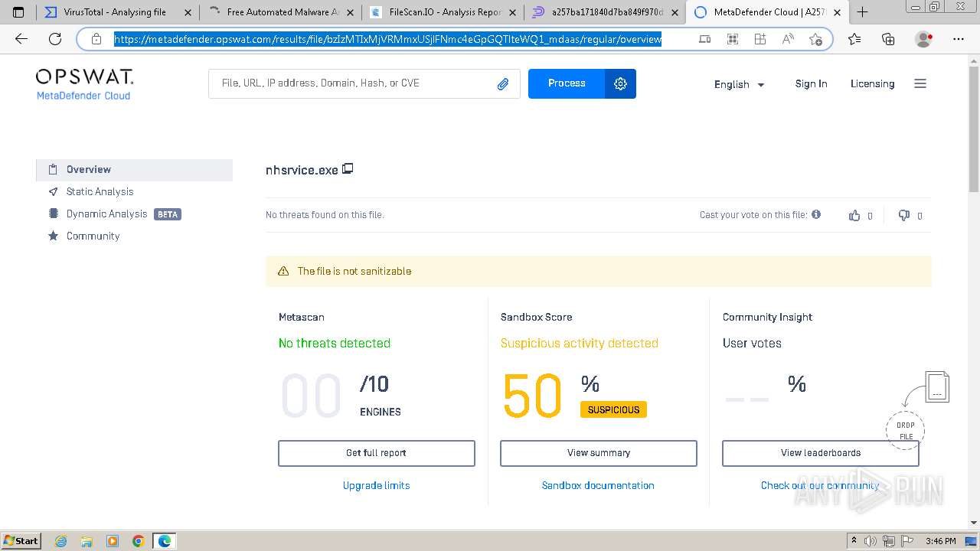Switch to VirusTotal - Analysing file tab

pos(117,12)
